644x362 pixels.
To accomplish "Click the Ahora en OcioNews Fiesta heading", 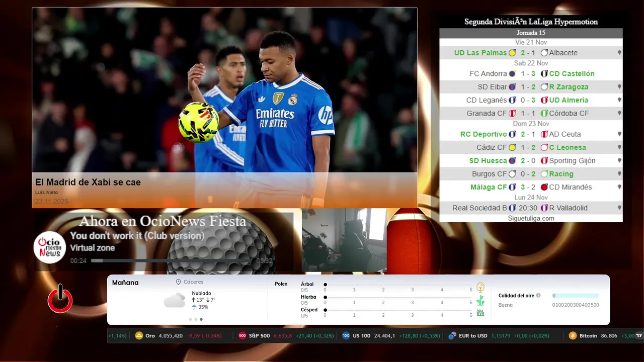I will [163, 221].
